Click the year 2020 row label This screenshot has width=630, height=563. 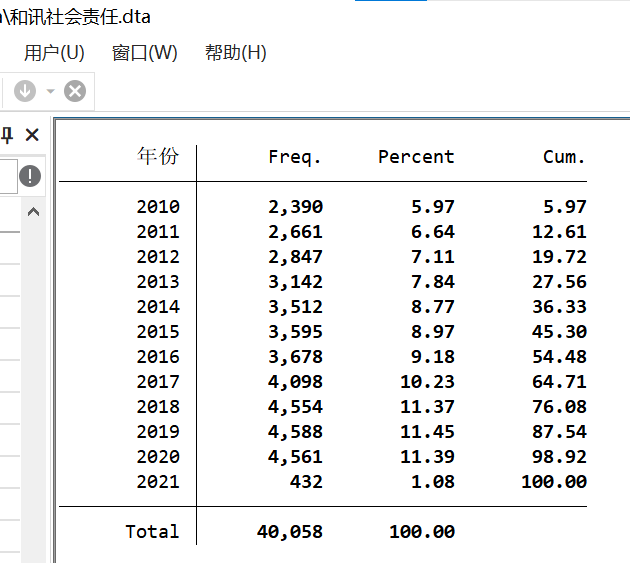tap(158, 457)
